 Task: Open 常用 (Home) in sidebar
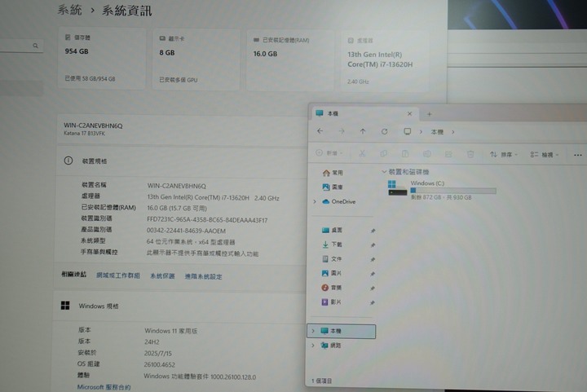coord(333,173)
